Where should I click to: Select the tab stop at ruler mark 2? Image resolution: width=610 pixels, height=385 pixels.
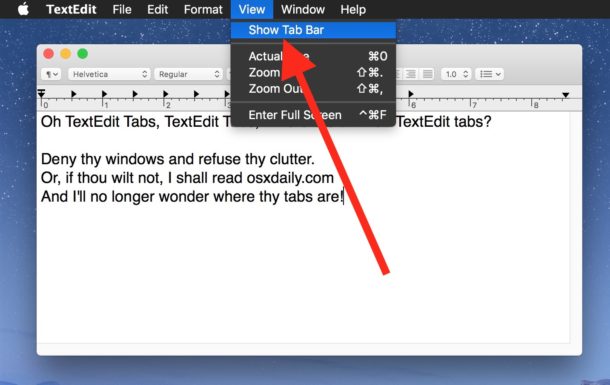pyautogui.click(x=166, y=94)
